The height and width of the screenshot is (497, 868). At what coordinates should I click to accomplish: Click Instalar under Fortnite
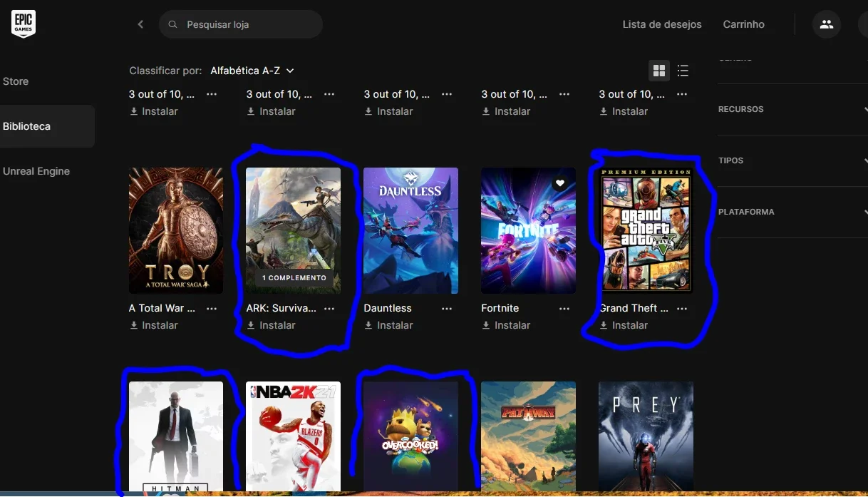(x=507, y=325)
